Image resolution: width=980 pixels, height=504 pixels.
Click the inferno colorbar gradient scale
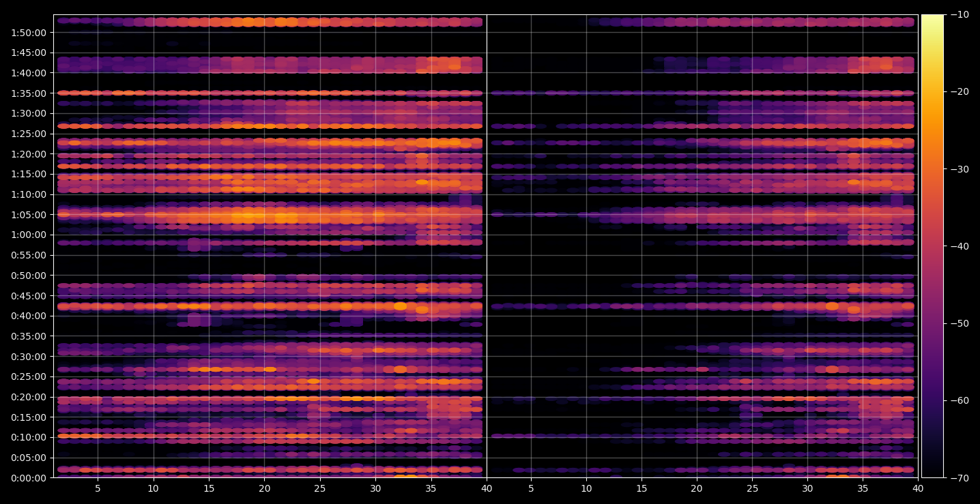(x=932, y=246)
